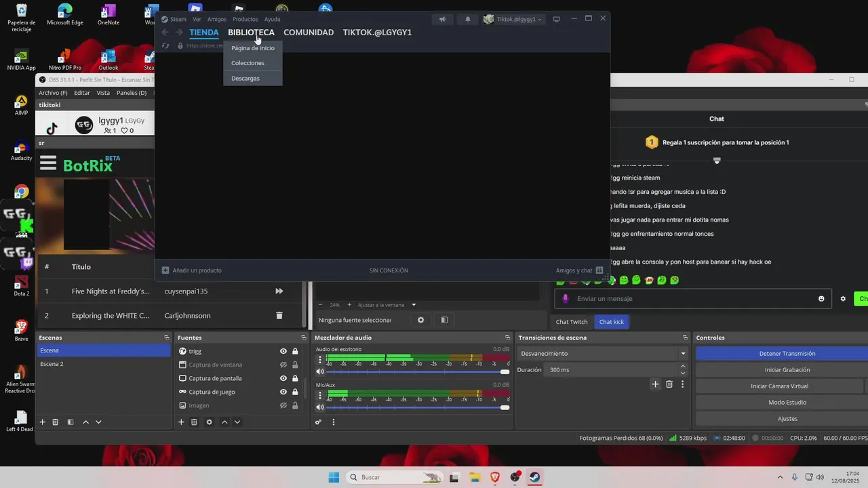The image size is (868, 488).
Task: Open Ajustar a la ventana zoom dropdown
Action: [x=387, y=305]
